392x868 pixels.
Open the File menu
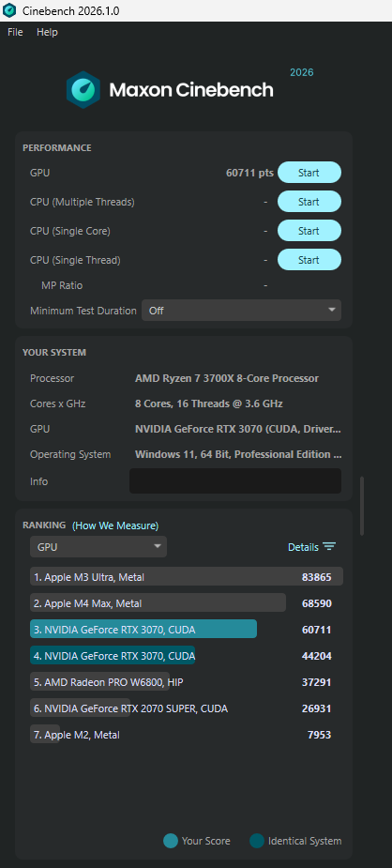coord(16,32)
